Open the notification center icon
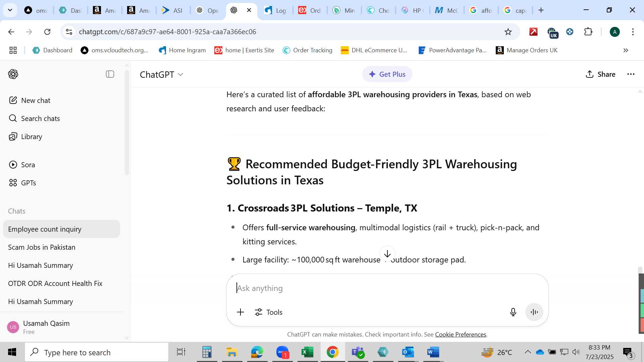 click(x=629, y=353)
